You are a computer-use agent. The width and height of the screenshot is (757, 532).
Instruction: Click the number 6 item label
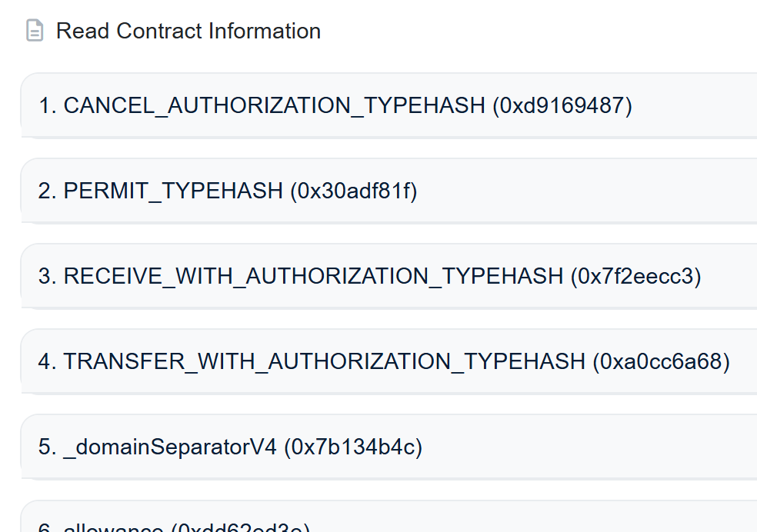(48, 527)
